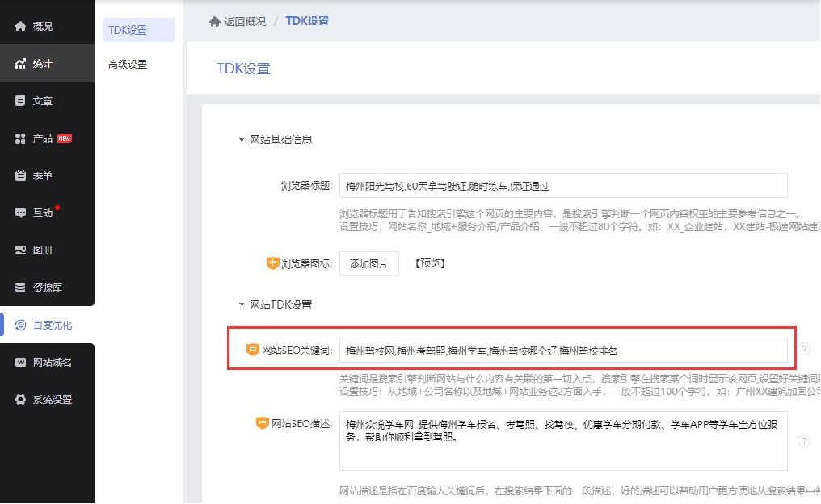Click the 网站SEO关键词 field label

297,350
